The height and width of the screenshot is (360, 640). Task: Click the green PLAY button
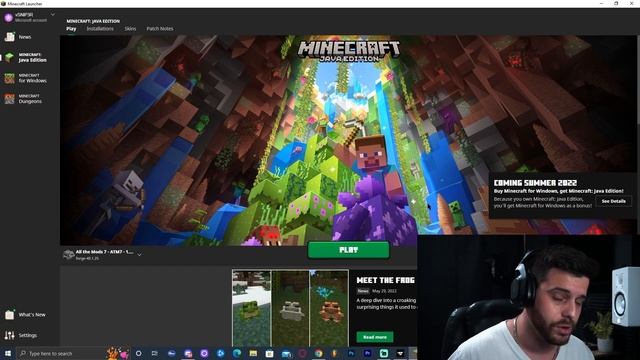coord(349,250)
